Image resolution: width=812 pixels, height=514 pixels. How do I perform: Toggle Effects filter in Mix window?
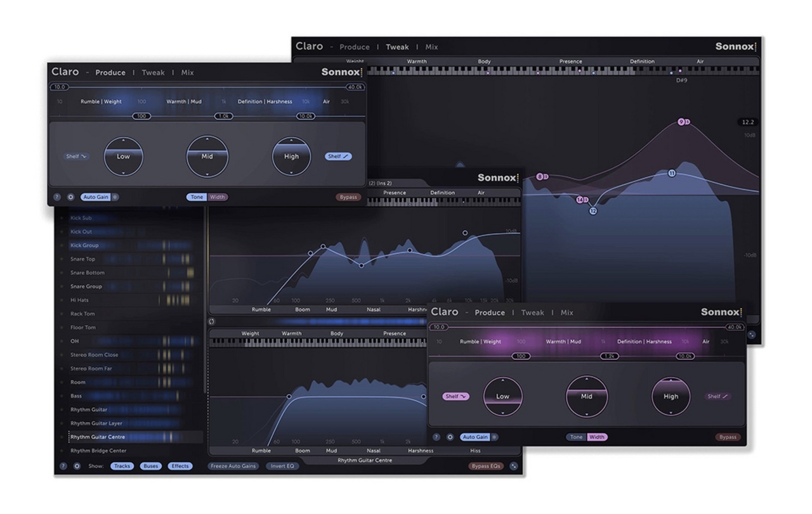click(x=180, y=466)
